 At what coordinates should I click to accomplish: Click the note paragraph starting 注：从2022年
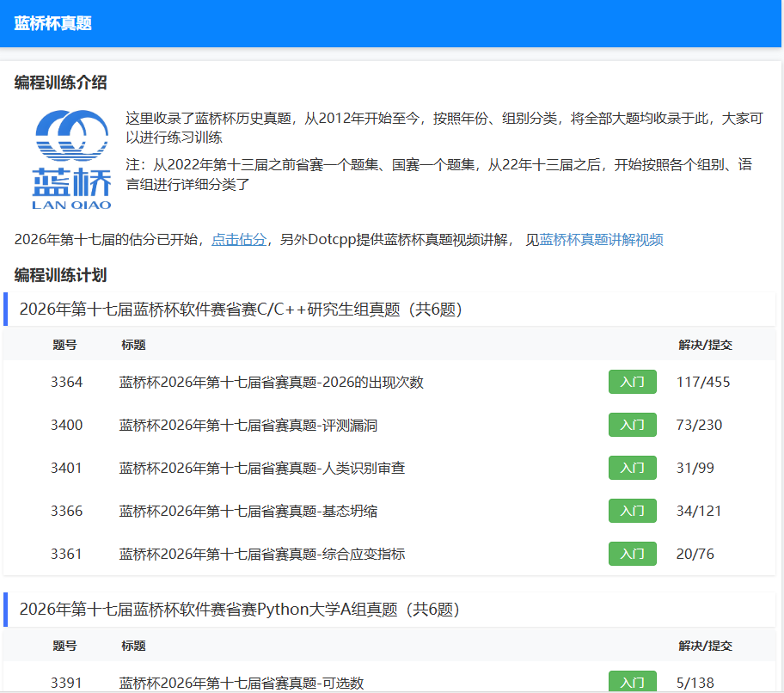439,174
